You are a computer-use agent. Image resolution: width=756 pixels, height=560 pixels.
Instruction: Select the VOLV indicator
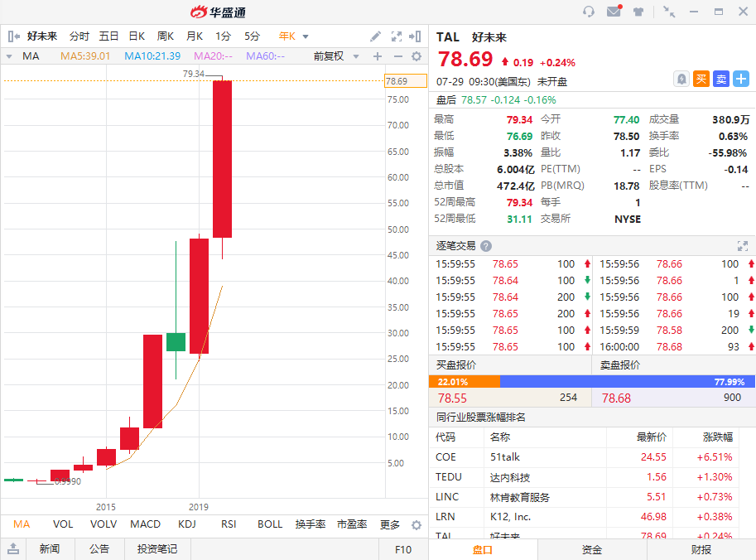[104, 524]
